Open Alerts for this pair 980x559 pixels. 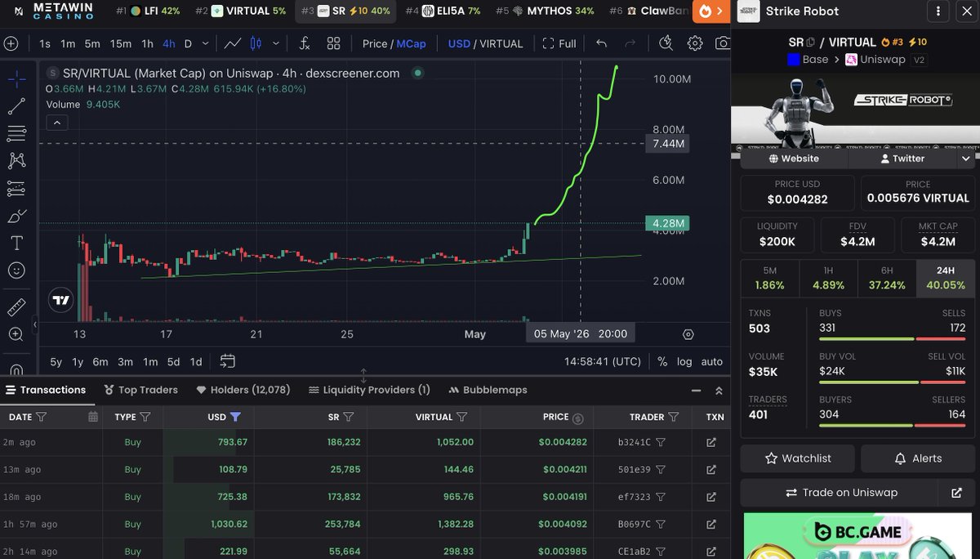918,458
